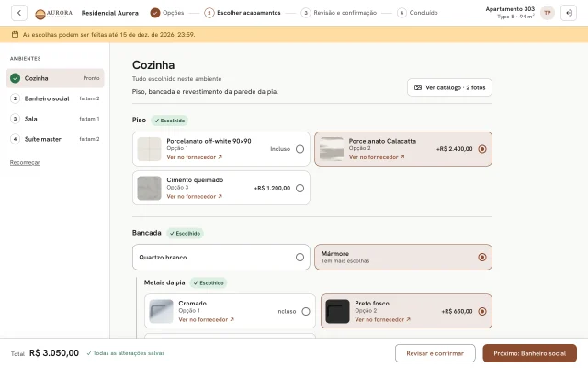Click total value R$ 3.050,00
The width and height of the screenshot is (588, 368).
pos(54,353)
